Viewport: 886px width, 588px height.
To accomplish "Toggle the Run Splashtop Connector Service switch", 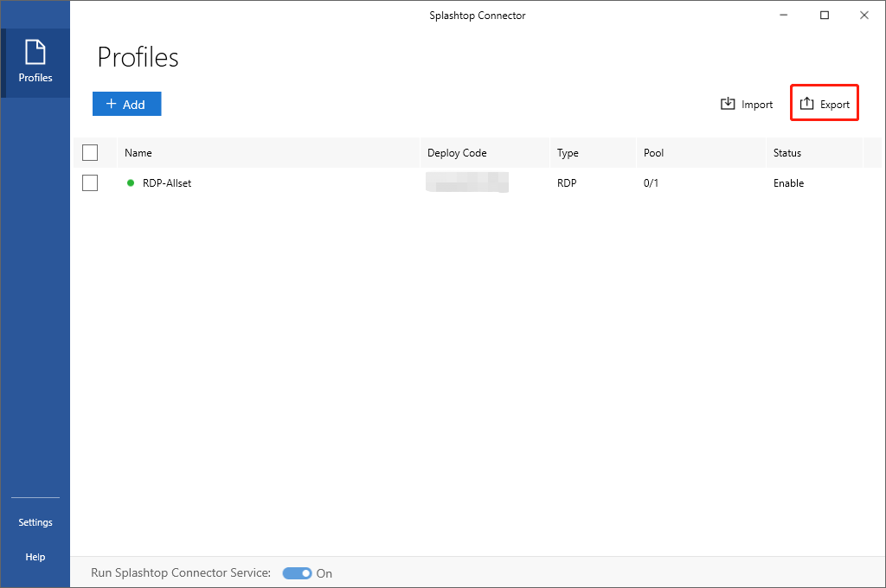I will coord(298,573).
